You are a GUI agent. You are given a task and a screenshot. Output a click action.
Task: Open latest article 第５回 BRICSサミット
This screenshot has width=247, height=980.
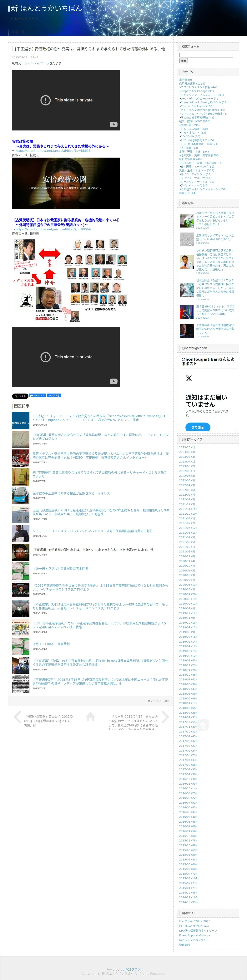215,310
